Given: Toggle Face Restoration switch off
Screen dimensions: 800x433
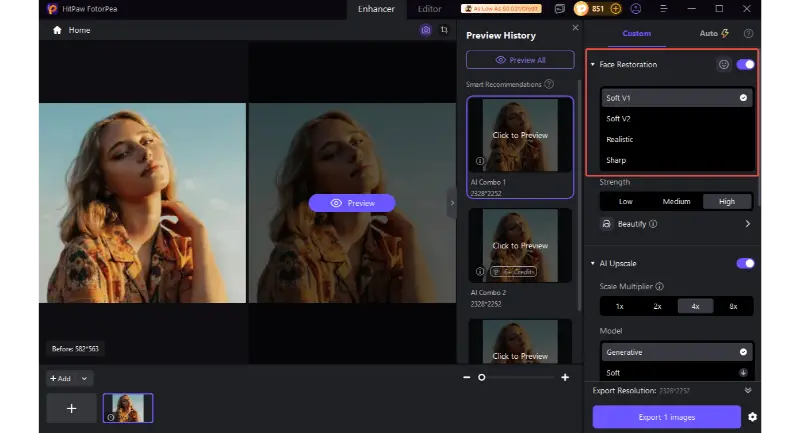Looking at the screenshot, I should coord(745,64).
